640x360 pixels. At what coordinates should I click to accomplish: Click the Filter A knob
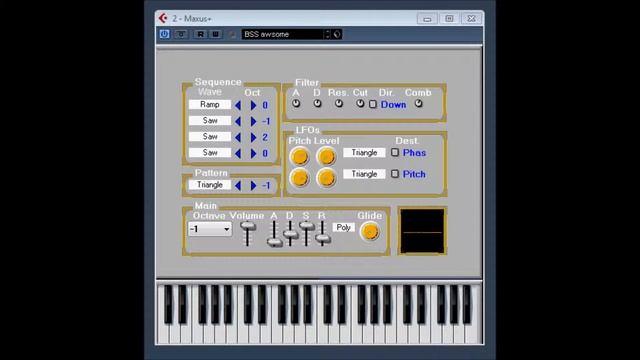[296, 104]
